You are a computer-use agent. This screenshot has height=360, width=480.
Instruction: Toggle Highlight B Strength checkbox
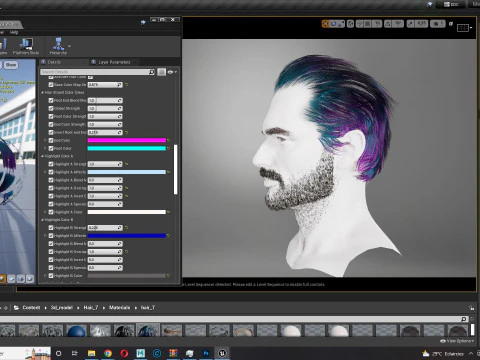51,228
